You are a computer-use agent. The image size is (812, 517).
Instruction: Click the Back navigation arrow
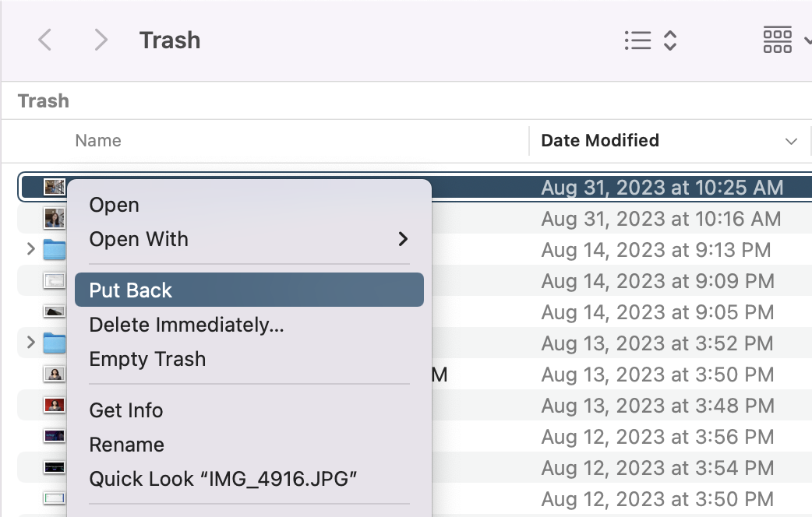tap(45, 40)
